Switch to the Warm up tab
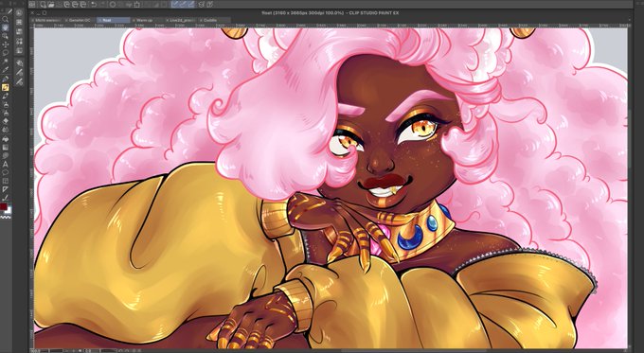Image resolution: width=644 pixels, height=353 pixels. coord(144,20)
